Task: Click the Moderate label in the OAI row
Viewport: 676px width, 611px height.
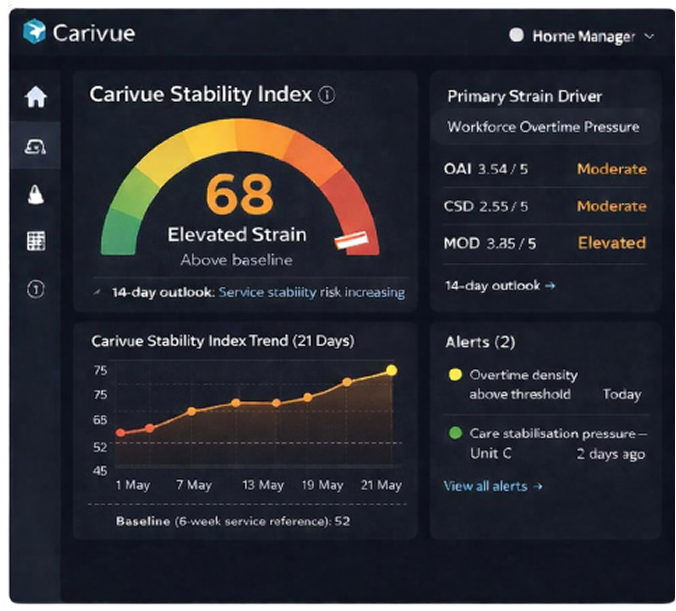Action: pos(612,169)
